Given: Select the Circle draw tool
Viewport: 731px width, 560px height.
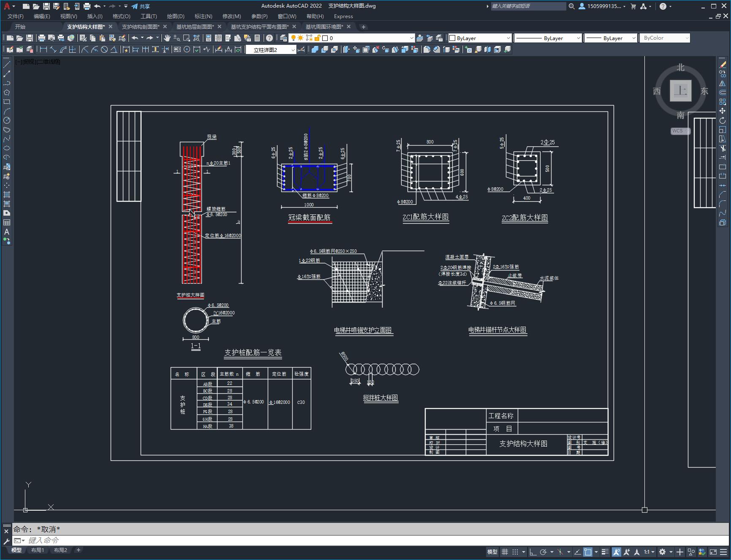Looking at the screenshot, I should click(7, 120).
